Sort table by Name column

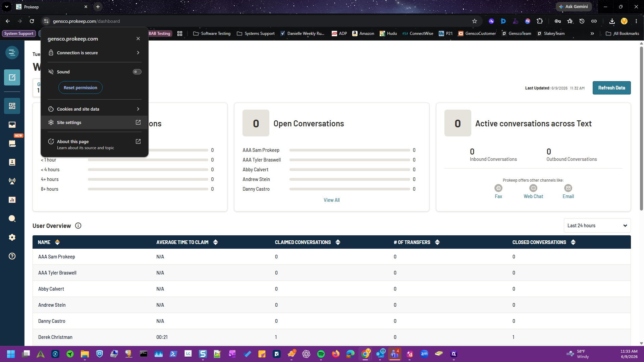point(57,242)
